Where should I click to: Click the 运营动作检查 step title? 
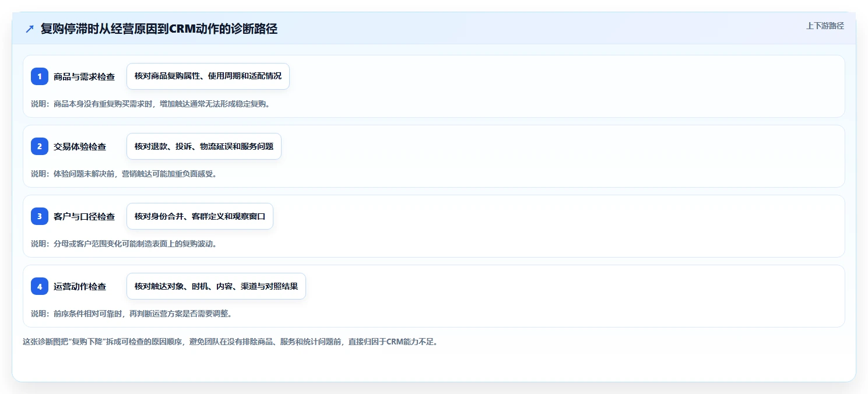(80, 287)
